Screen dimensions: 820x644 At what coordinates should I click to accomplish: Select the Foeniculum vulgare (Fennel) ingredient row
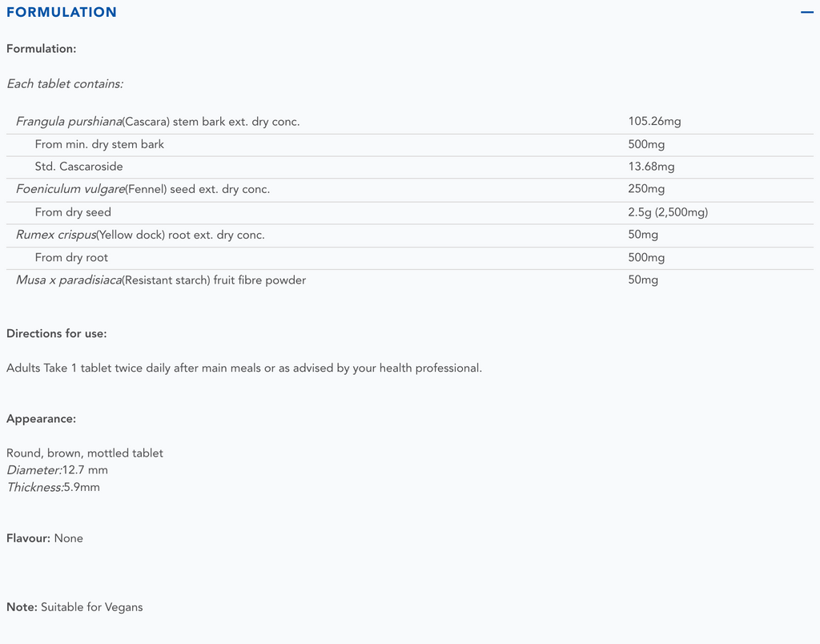(143, 189)
